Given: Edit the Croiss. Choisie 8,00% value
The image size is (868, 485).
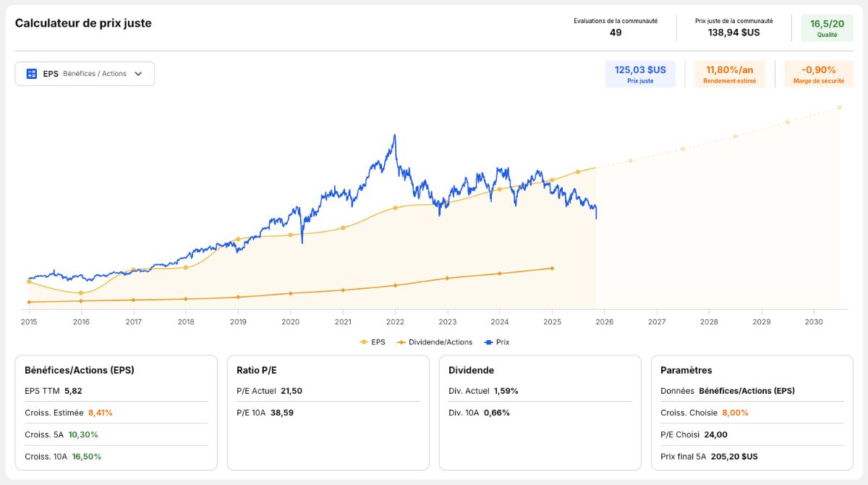Looking at the screenshot, I should point(735,413).
